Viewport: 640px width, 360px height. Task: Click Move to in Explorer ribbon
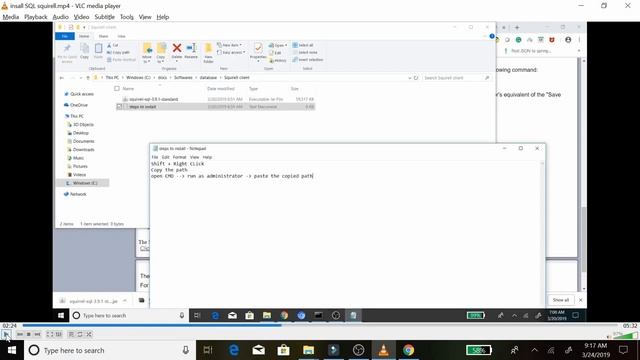pos(147,53)
